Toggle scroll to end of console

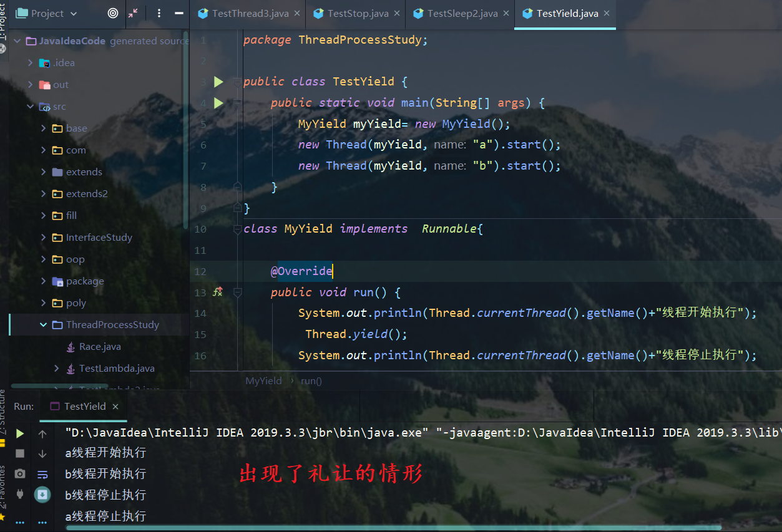pyautogui.click(x=42, y=495)
